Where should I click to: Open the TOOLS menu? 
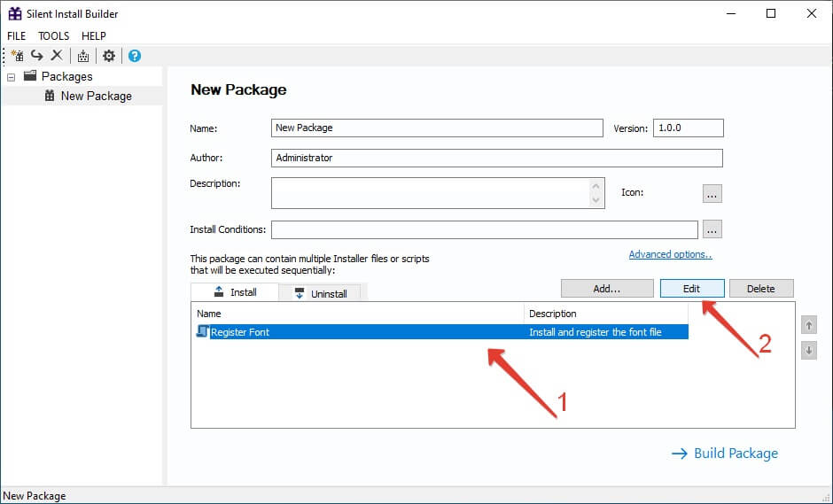54,36
